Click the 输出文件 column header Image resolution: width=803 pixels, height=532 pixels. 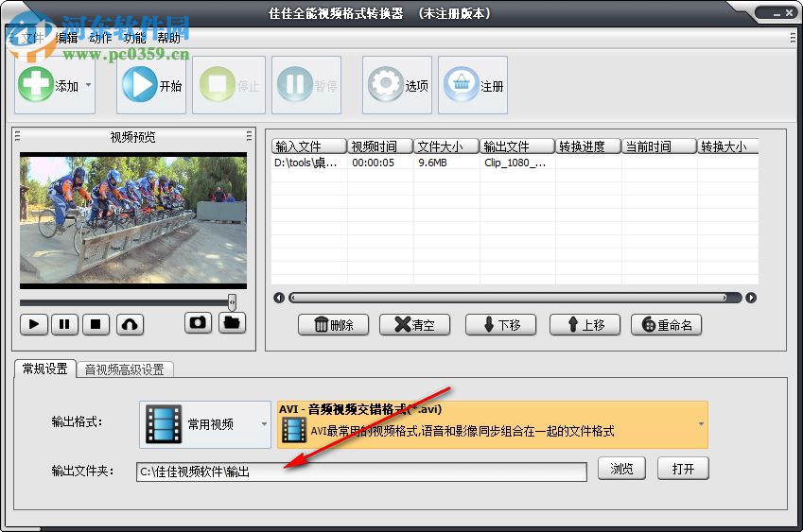click(x=517, y=146)
